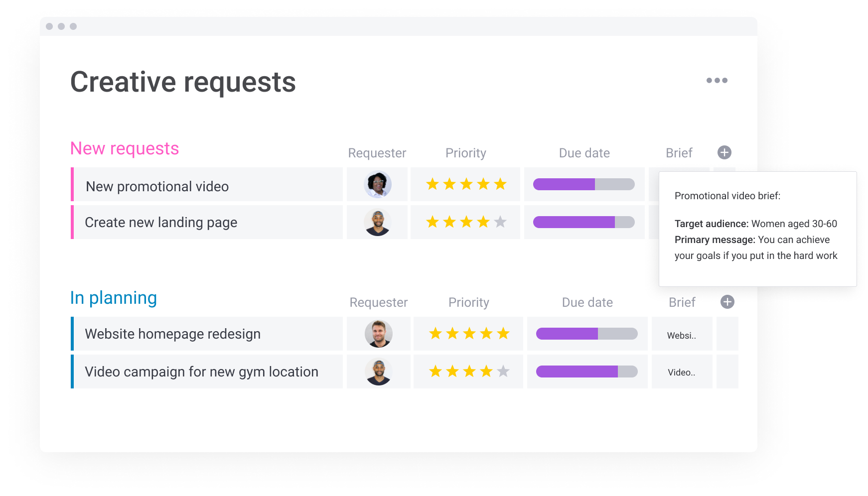The height and width of the screenshot is (496, 868).
Task: Open the New promotional video item
Action: [157, 186]
